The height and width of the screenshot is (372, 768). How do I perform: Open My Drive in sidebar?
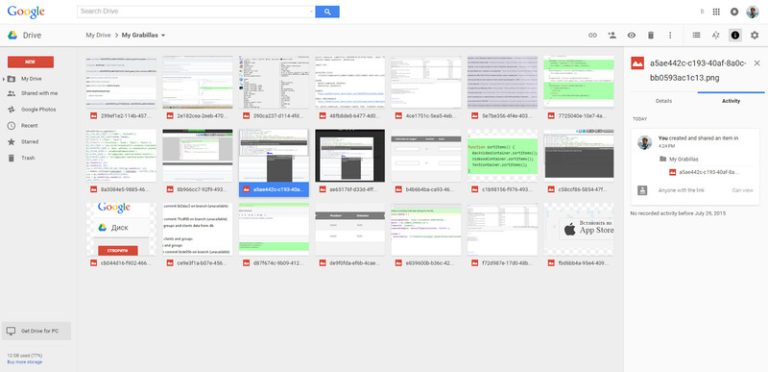[31, 79]
